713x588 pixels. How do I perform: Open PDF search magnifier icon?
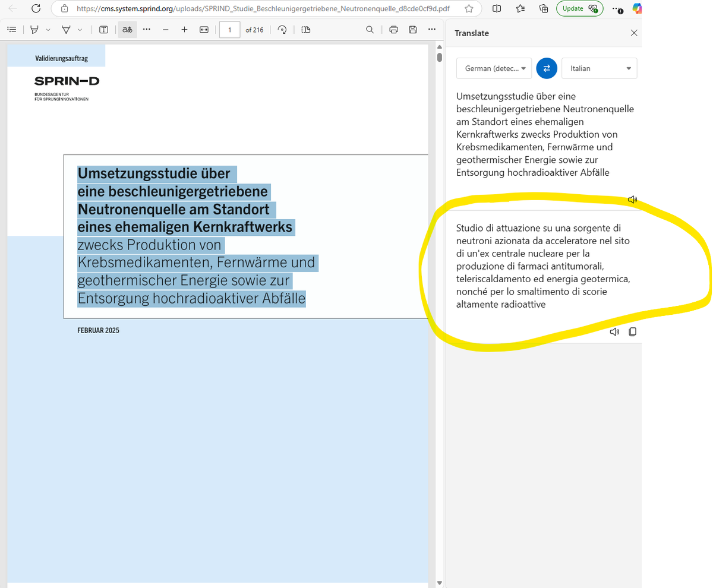coord(370,30)
